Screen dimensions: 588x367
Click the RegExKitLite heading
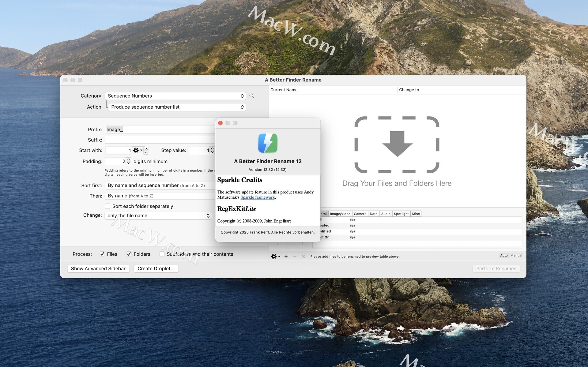coord(237,209)
